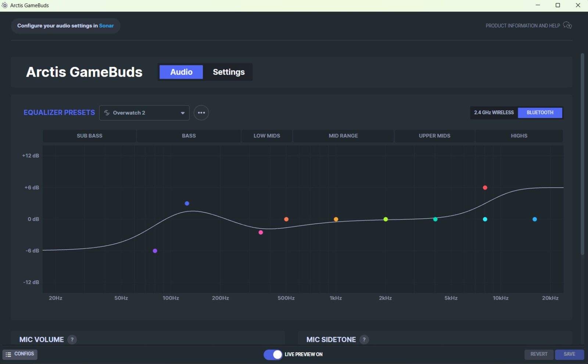Click the red EQ point near 10kHz
588x364 pixels.
(485, 188)
